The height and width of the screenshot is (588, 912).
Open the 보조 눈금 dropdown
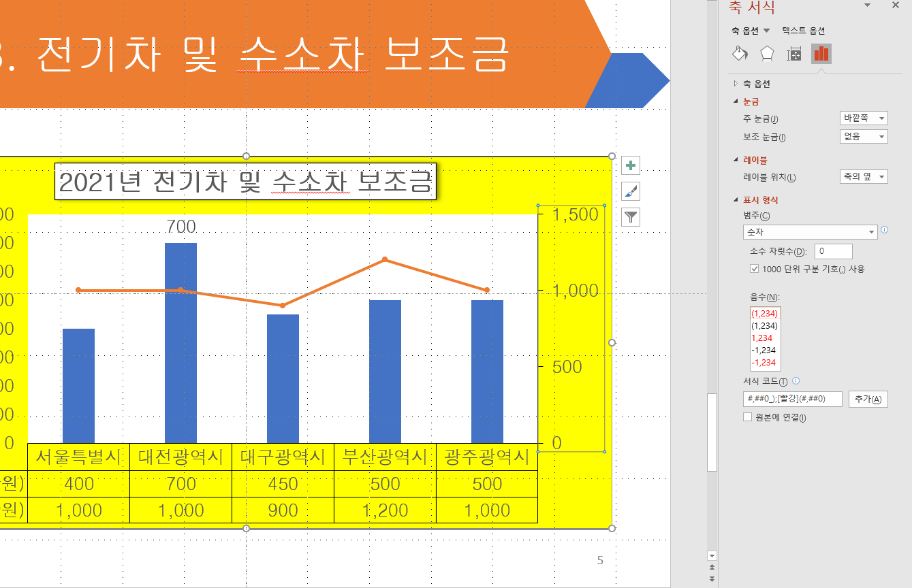[x=864, y=137]
